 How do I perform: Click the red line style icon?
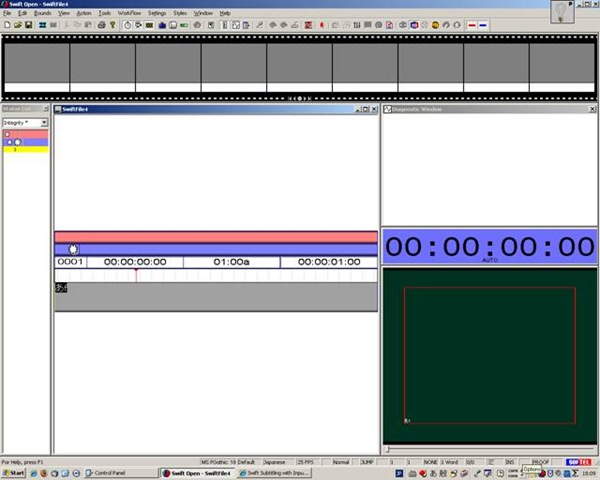(471, 24)
